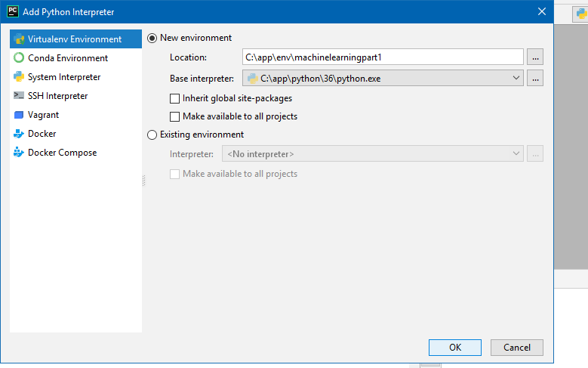588x368 pixels.
Task: Click the PyCharm logo in title bar
Action: 12,11
